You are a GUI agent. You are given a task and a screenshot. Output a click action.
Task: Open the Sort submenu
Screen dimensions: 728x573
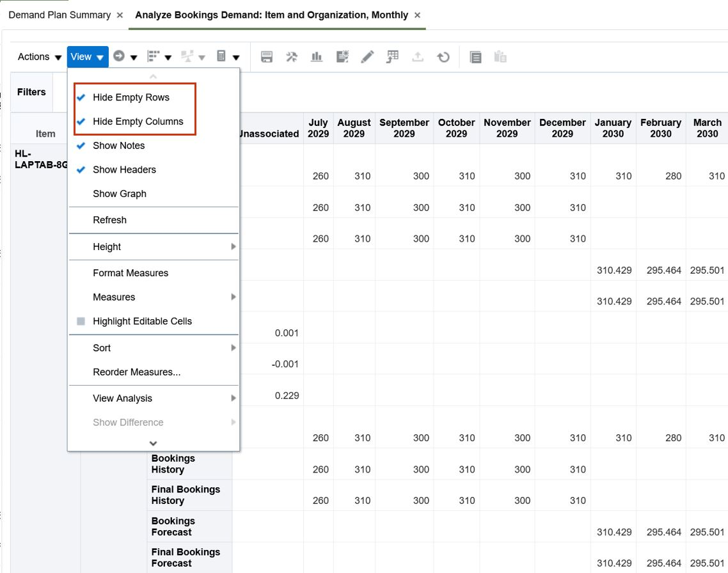coord(102,348)
